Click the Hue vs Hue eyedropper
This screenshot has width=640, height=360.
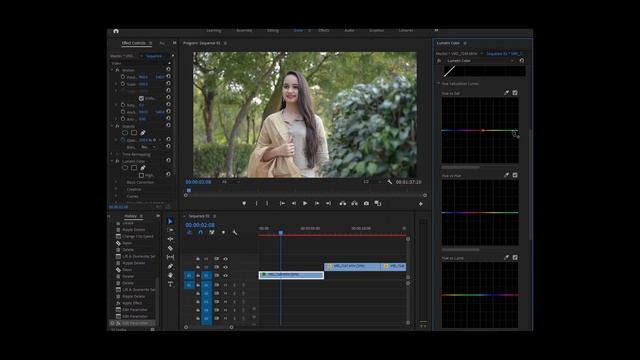pos(507,175)
